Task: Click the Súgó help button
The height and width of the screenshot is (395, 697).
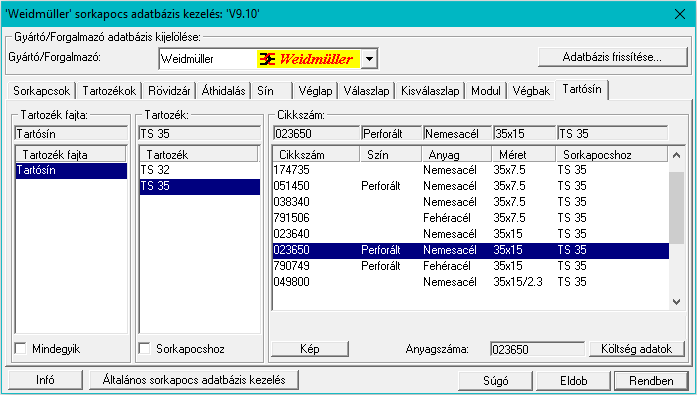Action: pos(496,381)
